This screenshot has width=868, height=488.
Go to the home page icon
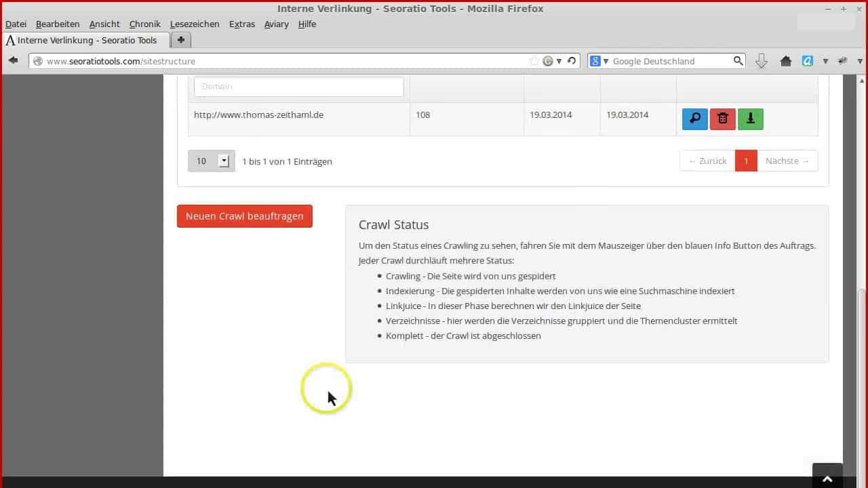click(786, 61)
